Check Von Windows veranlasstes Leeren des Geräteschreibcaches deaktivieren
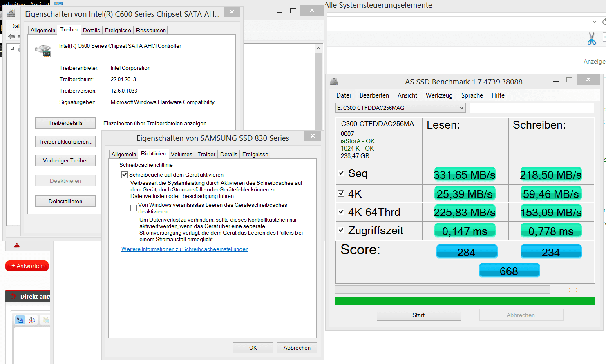The image size is (606, 364). point(133,208)
